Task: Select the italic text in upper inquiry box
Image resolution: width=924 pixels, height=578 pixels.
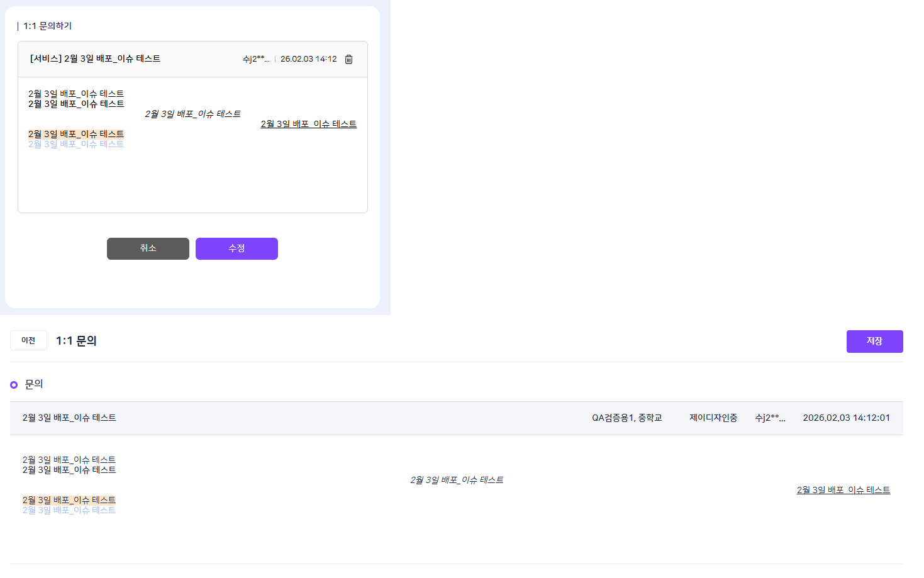Action: click(x=192, y=114)
